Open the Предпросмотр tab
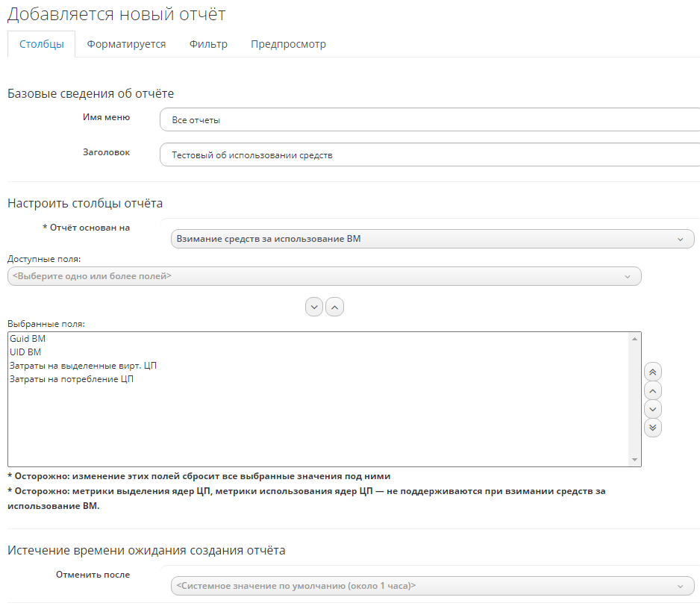The image size is (700, 609). [x=288, y=44]
